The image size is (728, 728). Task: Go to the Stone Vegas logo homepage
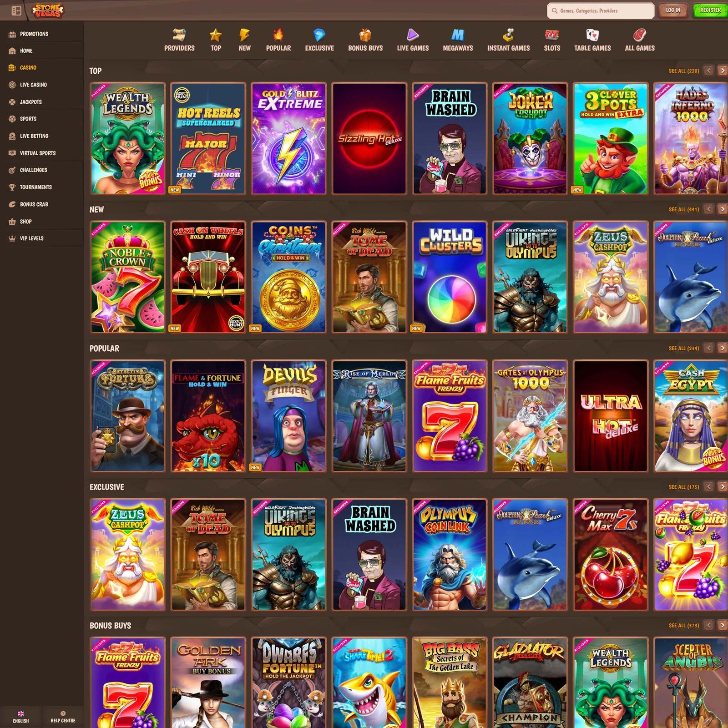[48, 10]
